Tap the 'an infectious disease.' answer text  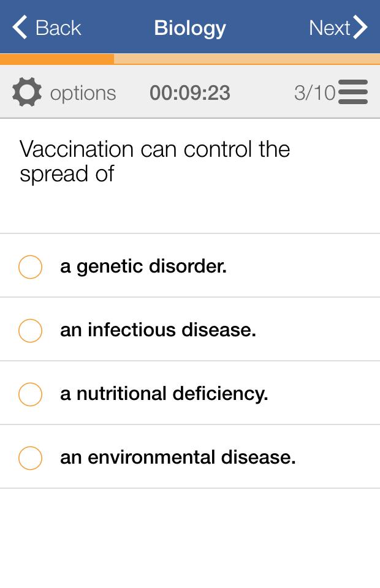158,330
